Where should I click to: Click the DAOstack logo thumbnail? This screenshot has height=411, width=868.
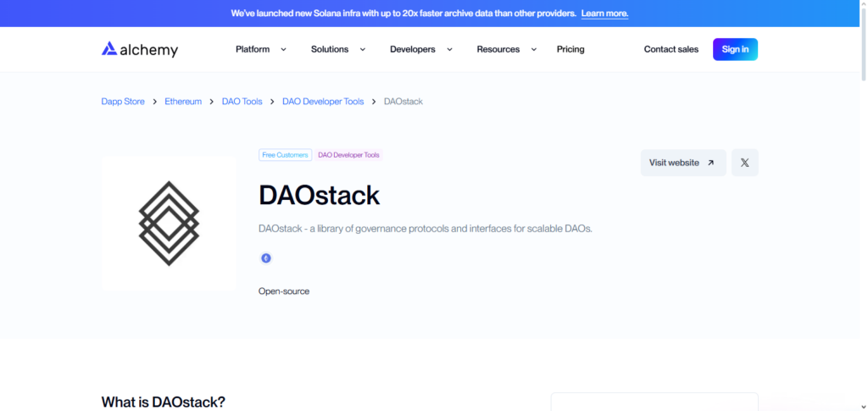(x=169, y=224)
